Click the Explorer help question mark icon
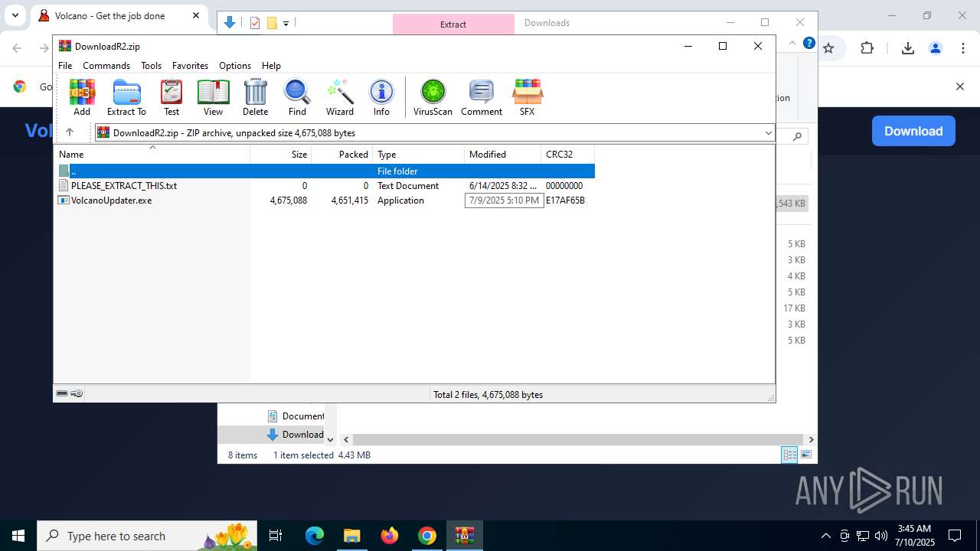Image resolution: width=980 pixels, height=551 pixels. (x=808, y=43)
